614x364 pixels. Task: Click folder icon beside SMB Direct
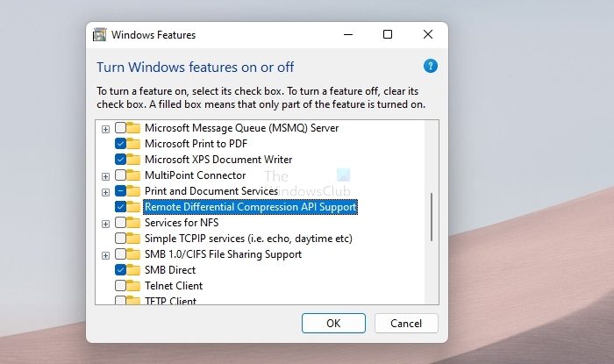pos(133,270)
